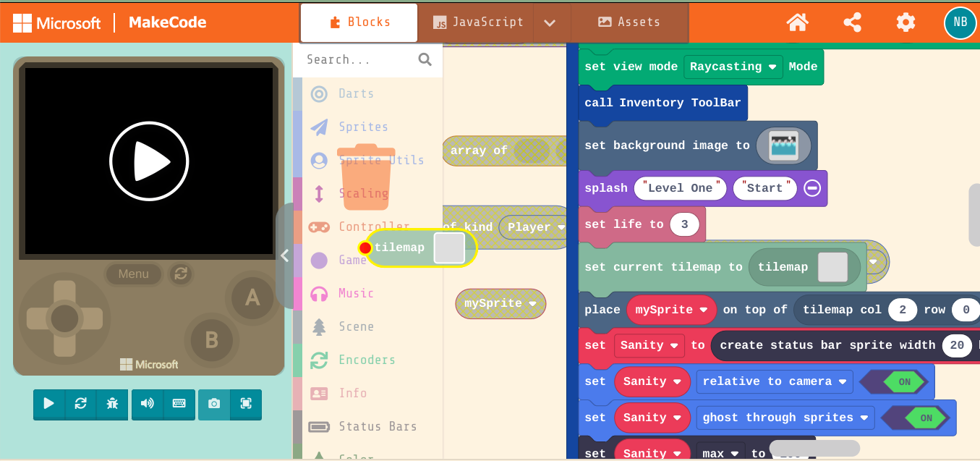Switch to the Blocks tab
980x461 pixels.
point(359,22)
